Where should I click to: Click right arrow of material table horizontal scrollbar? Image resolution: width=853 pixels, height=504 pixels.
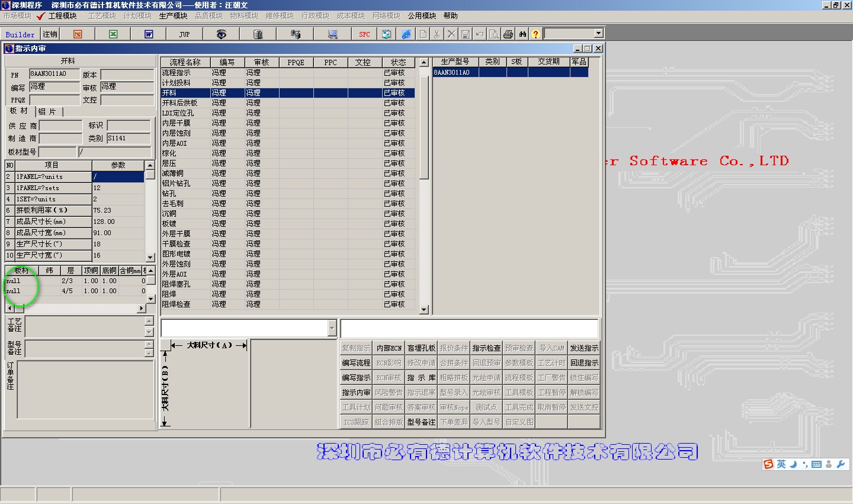[x=142, y=309]
